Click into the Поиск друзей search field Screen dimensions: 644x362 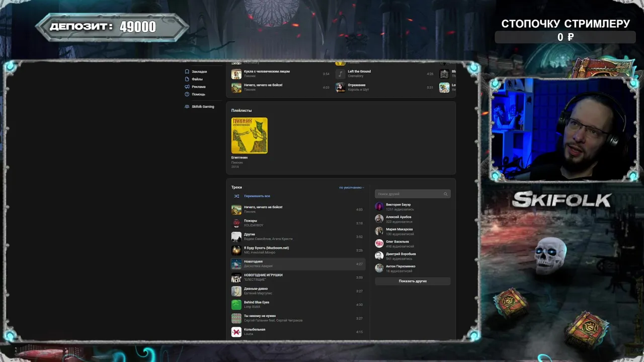coord(413,194)
